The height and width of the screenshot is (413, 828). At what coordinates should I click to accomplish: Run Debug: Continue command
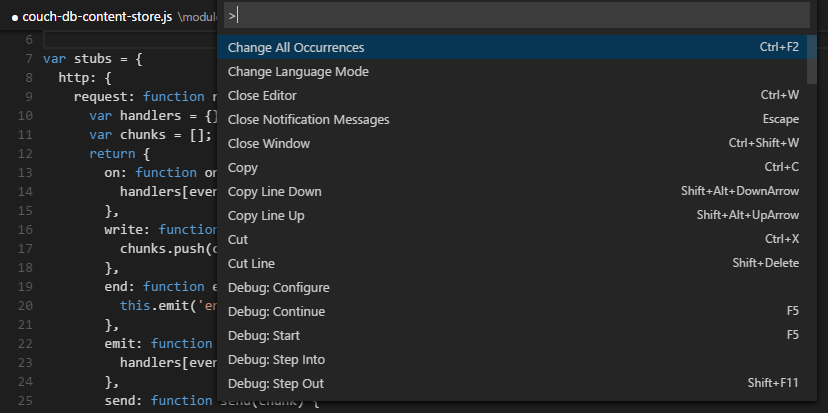(x=276, y=312)
